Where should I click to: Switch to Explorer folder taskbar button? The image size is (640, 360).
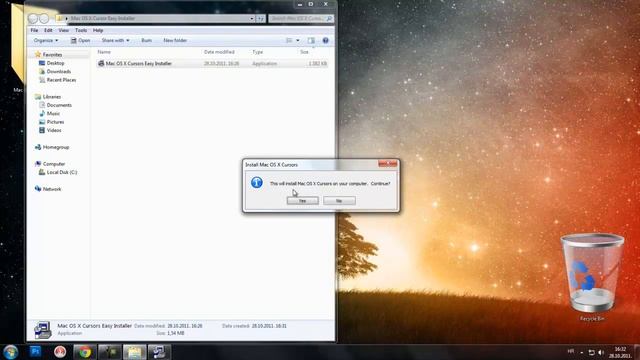135,352
